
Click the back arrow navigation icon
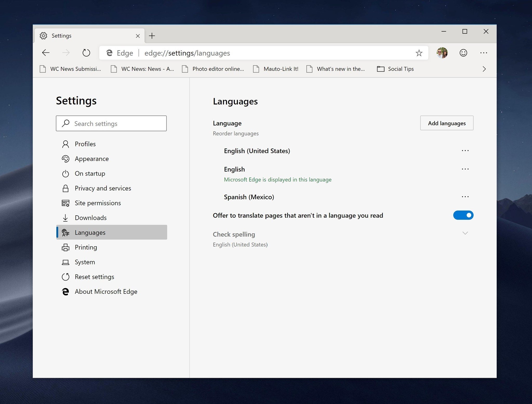tap(46, 53)
